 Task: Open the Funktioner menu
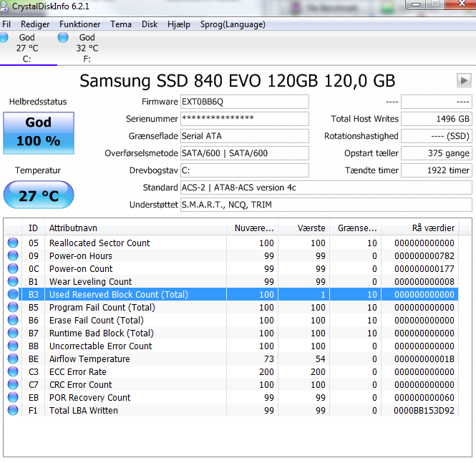(x=79, y=24)
